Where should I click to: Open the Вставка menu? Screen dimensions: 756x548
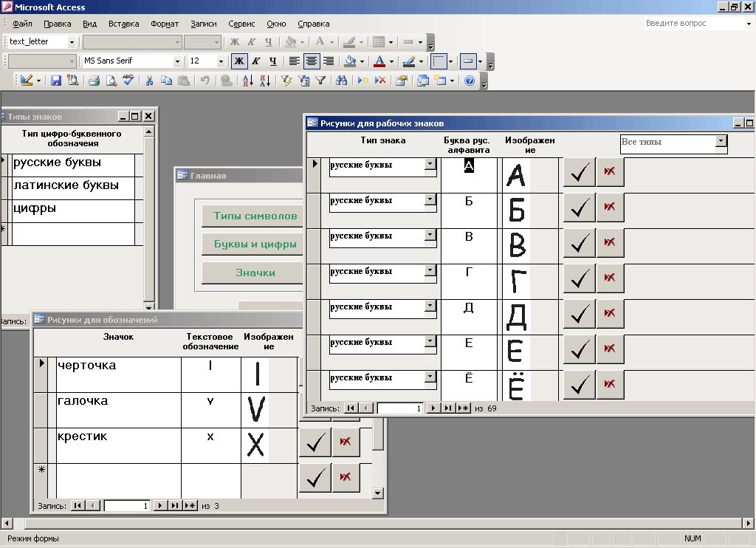tap(123, 24)
